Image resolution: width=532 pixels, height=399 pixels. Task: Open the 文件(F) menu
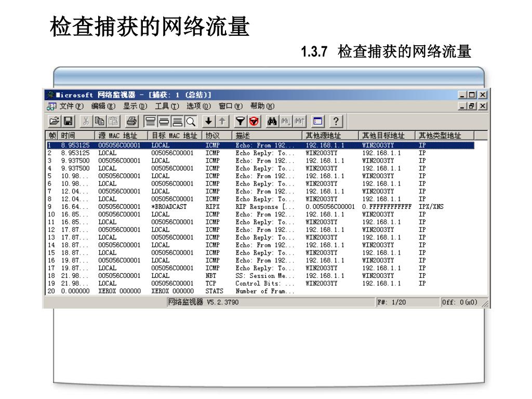point(71,106)
